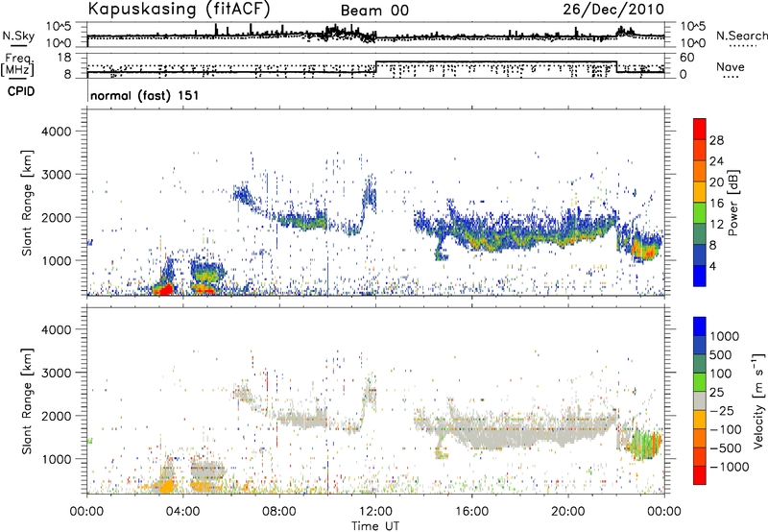Click the '20:00' time axis tick label
768x532 pixels.
[567, 512]
